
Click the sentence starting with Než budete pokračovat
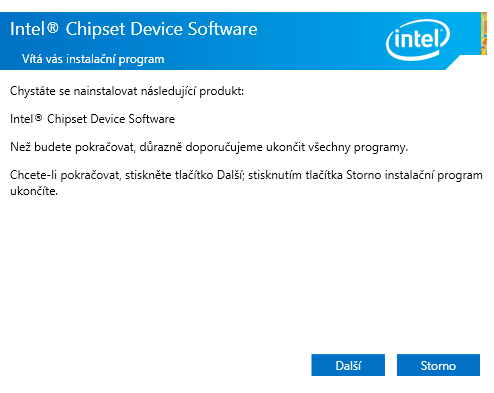click(x=209, y=147)
